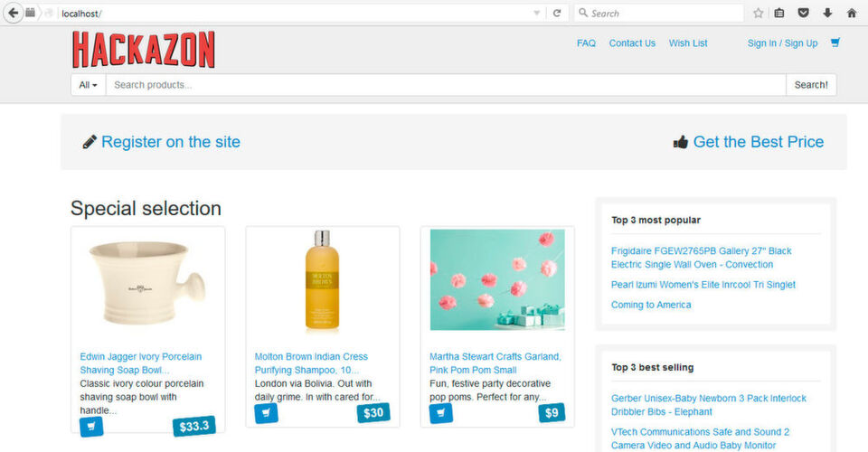Go to browser home page icon
The width and height of the screenshot is (868, 452).
point(852,14)
